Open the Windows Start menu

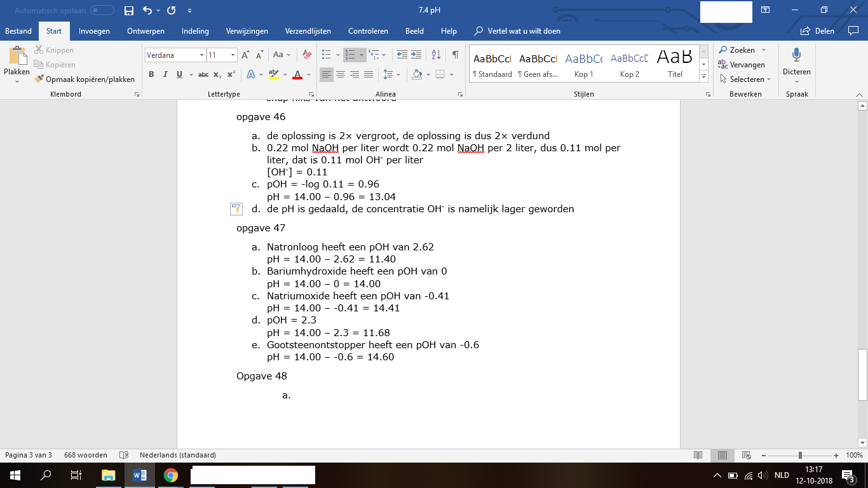click(15, 475)
